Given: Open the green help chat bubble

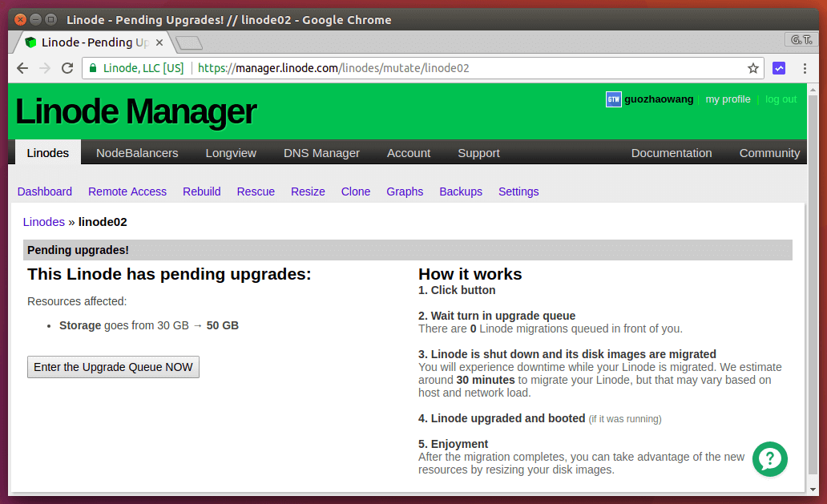Looking at the screenshot, I should pos(769,459).
